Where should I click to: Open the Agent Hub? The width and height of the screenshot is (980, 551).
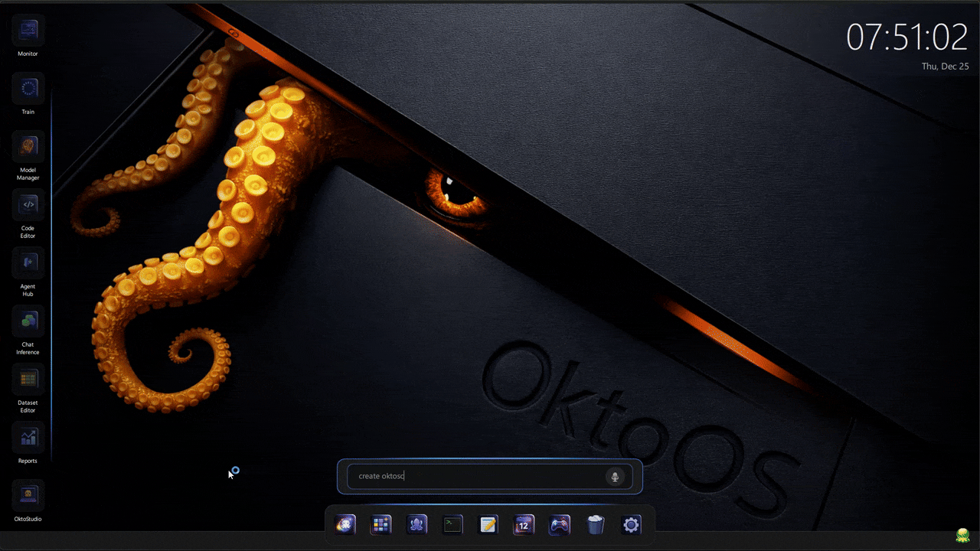point(28,263)
